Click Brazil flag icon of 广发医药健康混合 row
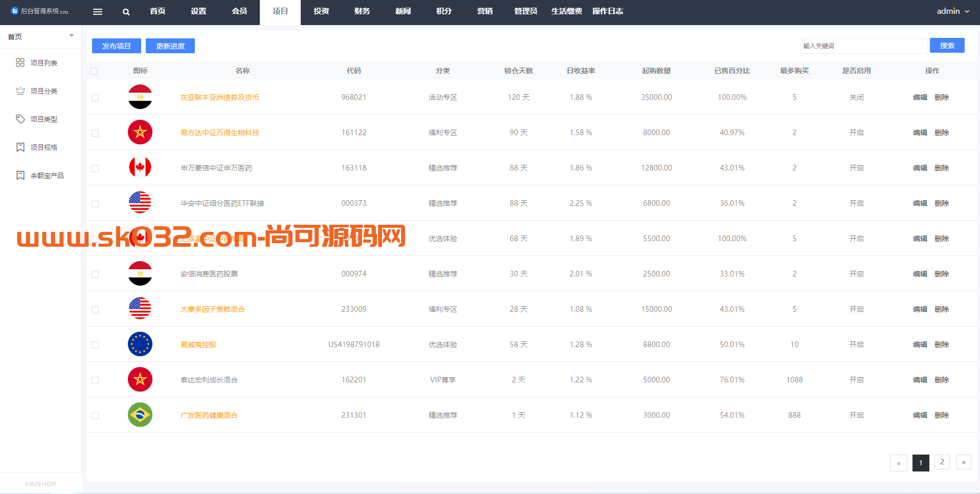 point(140,415)
